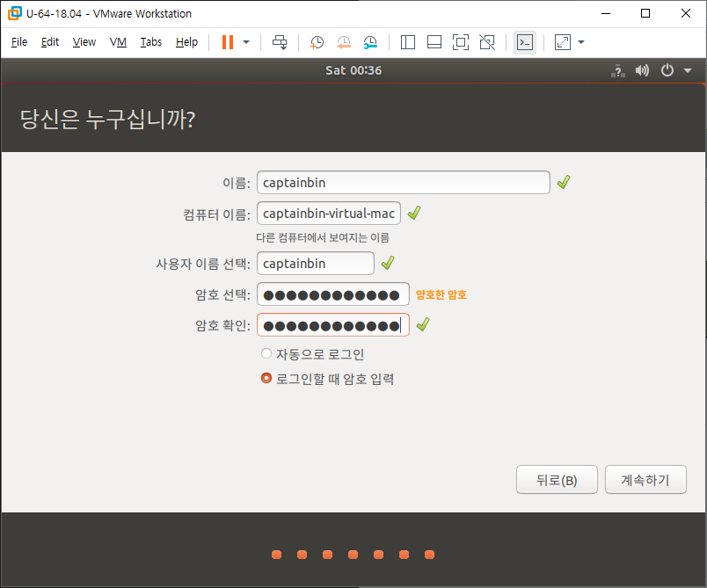Image resolution: width=707 pixels, height=588 pixels.
Task: Click the 양호한 암호 password strength text
Action: pos(441,294)
